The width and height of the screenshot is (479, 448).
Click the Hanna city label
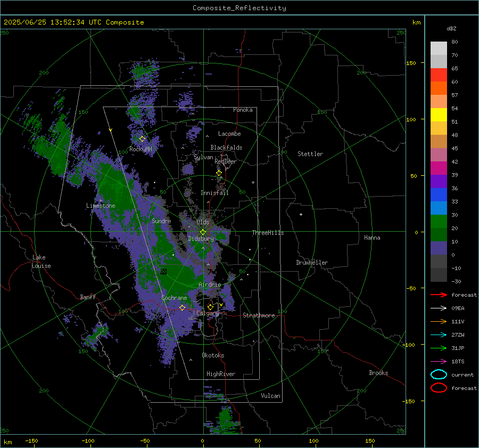tap(372, 238)
